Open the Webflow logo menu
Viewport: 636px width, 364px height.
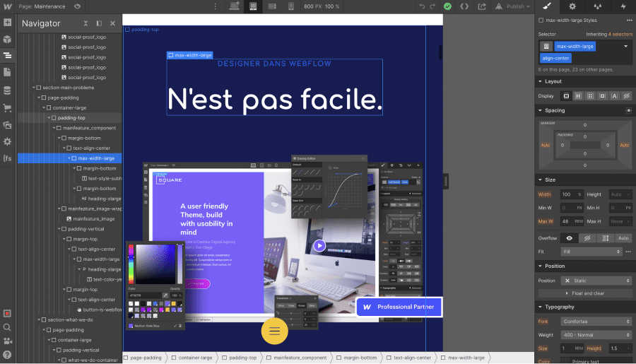pos(7,6)
